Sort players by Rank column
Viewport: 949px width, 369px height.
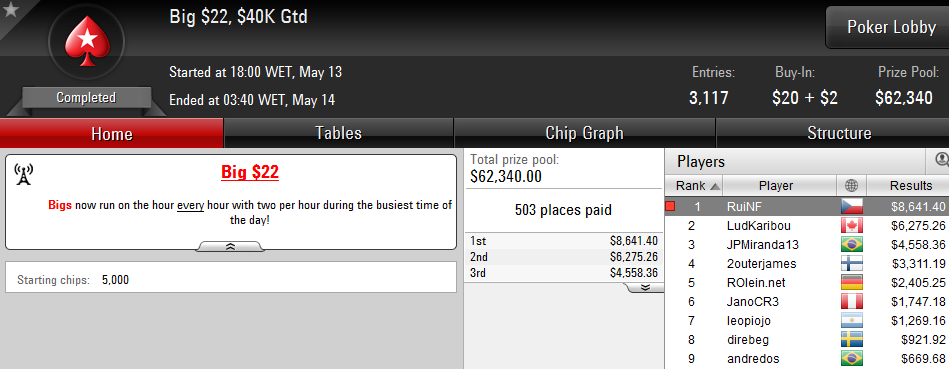click(x=694, y=186)
